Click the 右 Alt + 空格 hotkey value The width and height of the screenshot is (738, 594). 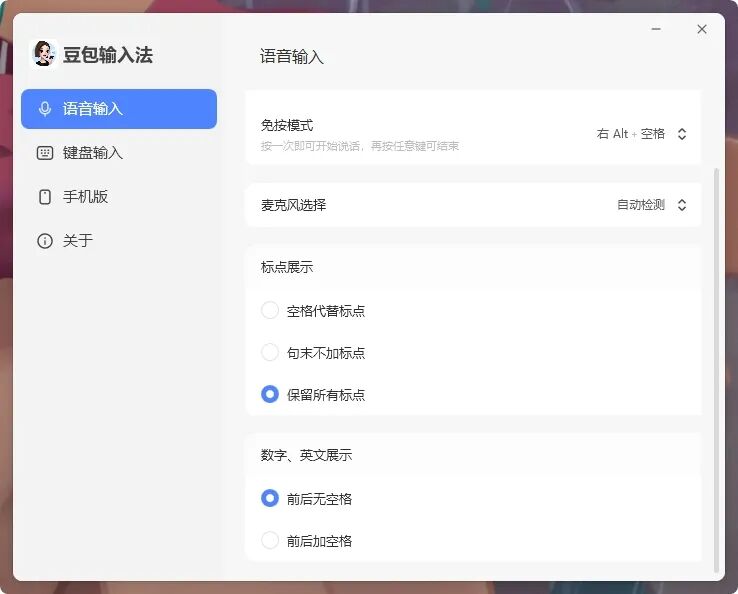tap(631, 134)
